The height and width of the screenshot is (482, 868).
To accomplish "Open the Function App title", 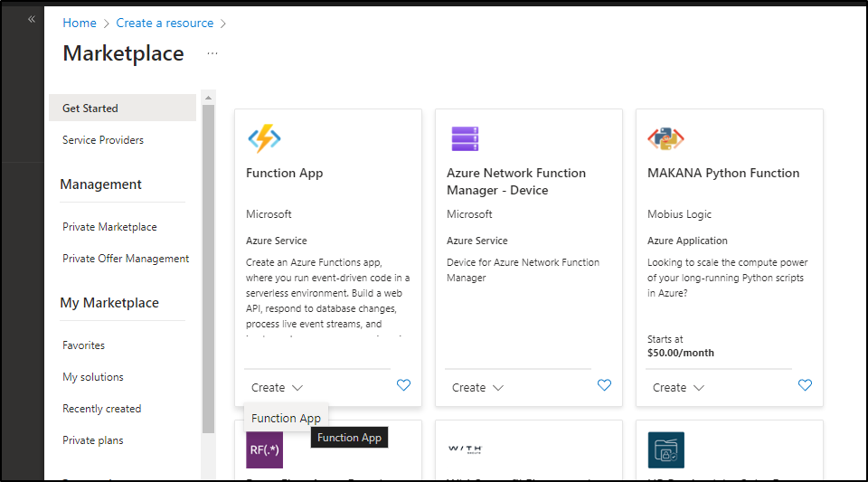I will tap(285, 174).
